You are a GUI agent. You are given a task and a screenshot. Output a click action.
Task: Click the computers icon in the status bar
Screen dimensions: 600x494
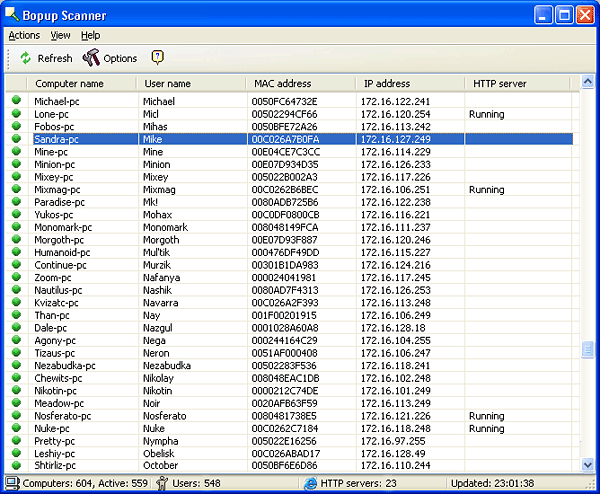12,483
